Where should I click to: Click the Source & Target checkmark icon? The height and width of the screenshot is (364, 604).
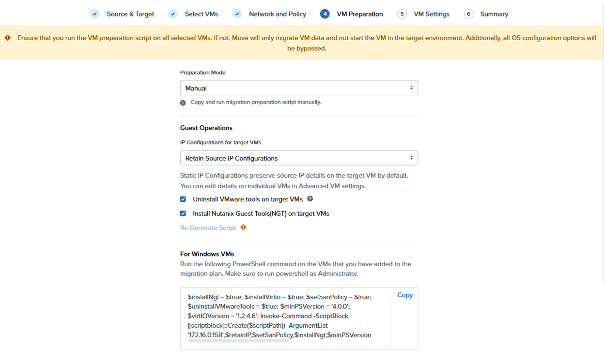pos(95,14)
